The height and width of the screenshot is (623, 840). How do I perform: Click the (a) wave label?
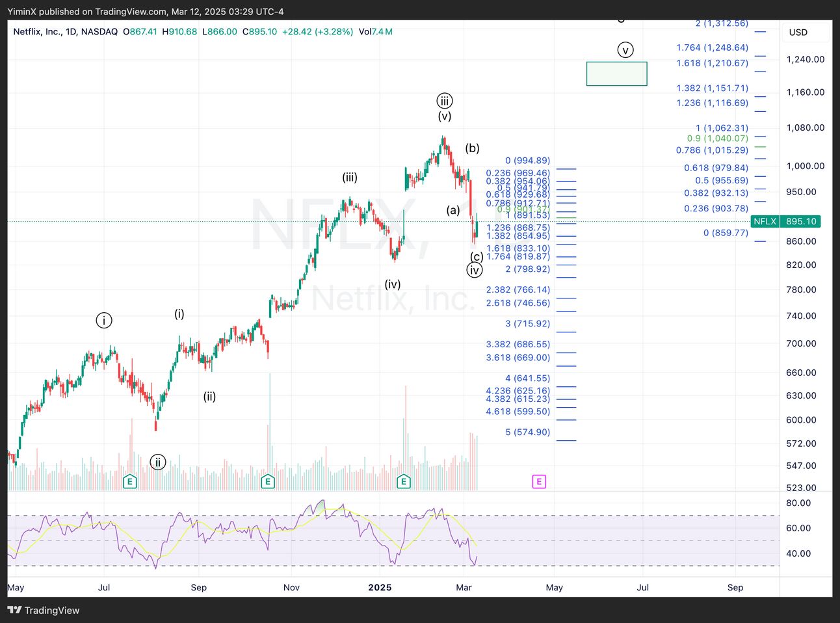[x=453, y=210]
